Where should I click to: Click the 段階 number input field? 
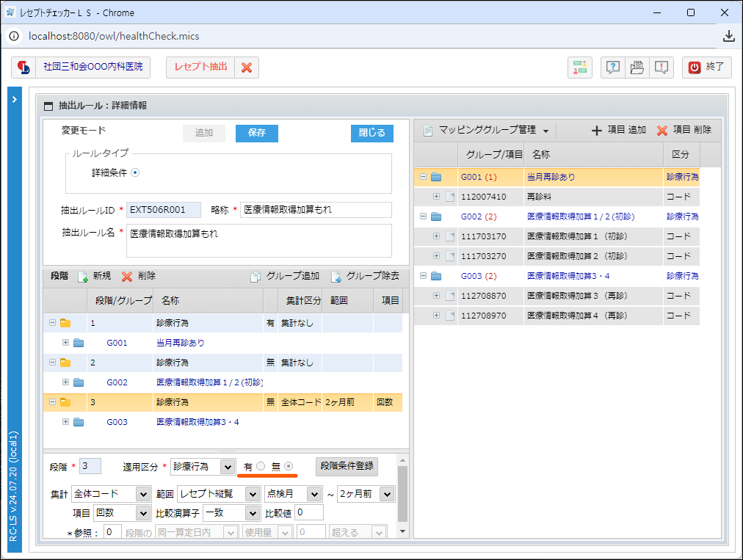(x=90, y=466)
